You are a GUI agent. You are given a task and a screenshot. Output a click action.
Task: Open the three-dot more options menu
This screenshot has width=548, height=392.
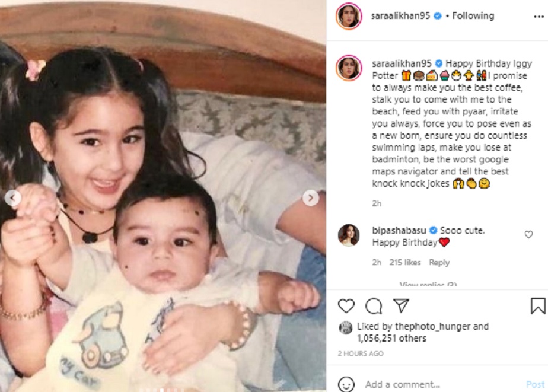539,17
